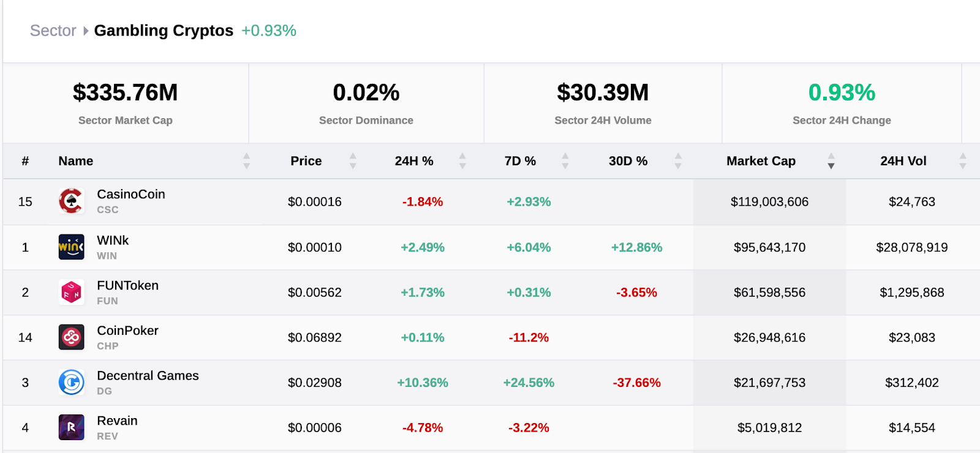Select CoinPoker 7D change -11.2%
The width and height of the screenshot is (980, 453).
coord(529,337)
